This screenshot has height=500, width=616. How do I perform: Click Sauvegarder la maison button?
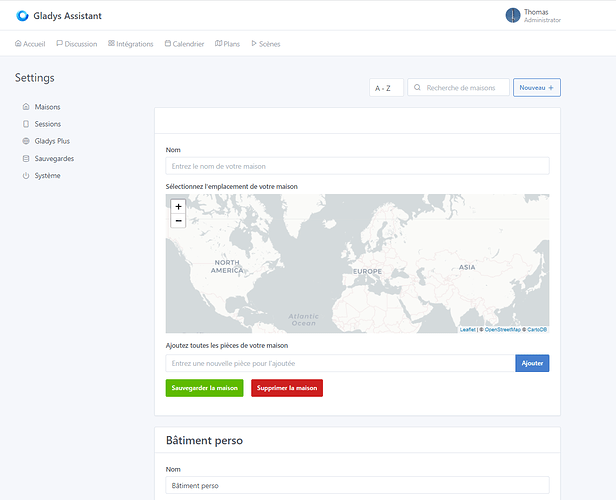[204, 388]
